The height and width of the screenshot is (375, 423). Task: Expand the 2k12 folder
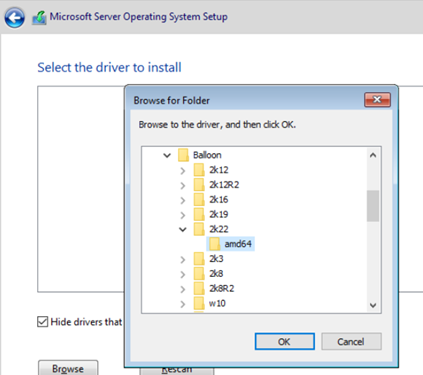click(183, 171)
